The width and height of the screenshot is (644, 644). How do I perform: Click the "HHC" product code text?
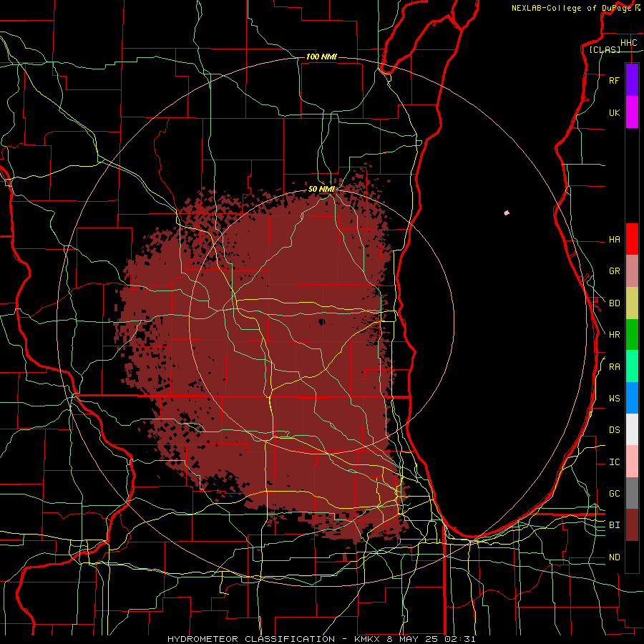tap(628, 43)
